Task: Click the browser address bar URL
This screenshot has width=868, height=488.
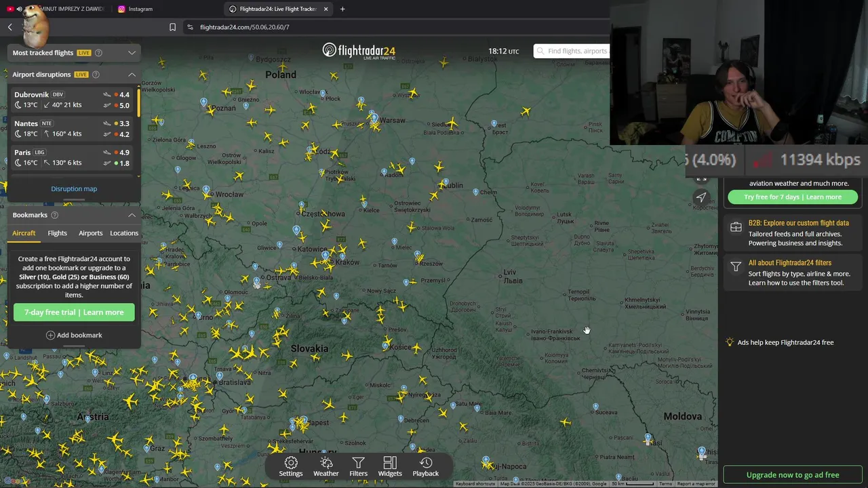Action: 245,27
